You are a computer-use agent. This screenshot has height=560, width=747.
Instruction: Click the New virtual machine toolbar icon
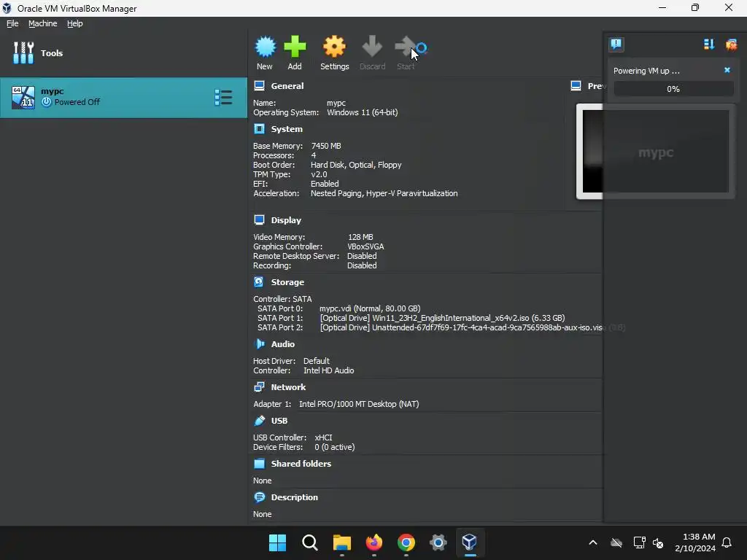[x=265, y=47]
